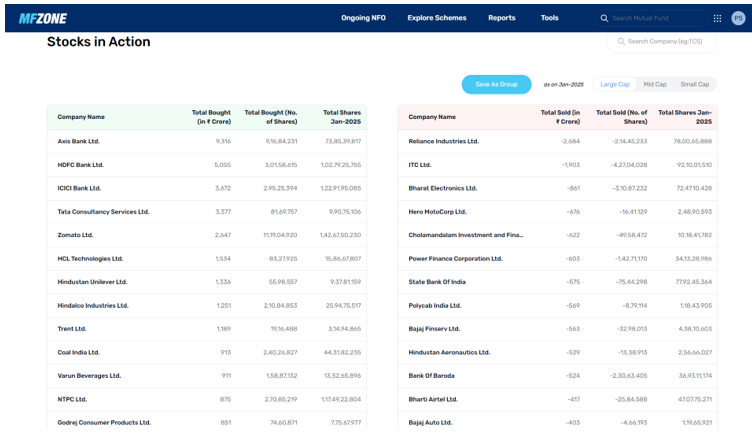This screenshot has width=752, height=443.
Task: Click Hindustan Unilever Ltd.
Action: pyautogui.click(x=92, y=282)
